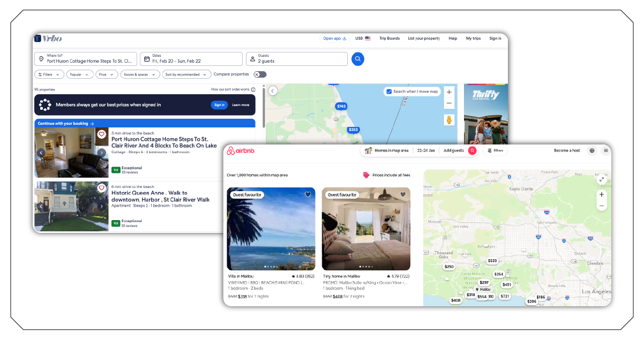Image resolution: width=644 pixels, height=340 pixels.
Task: Save Port Huron Cottage with heart icon
Action: point(102,134)
